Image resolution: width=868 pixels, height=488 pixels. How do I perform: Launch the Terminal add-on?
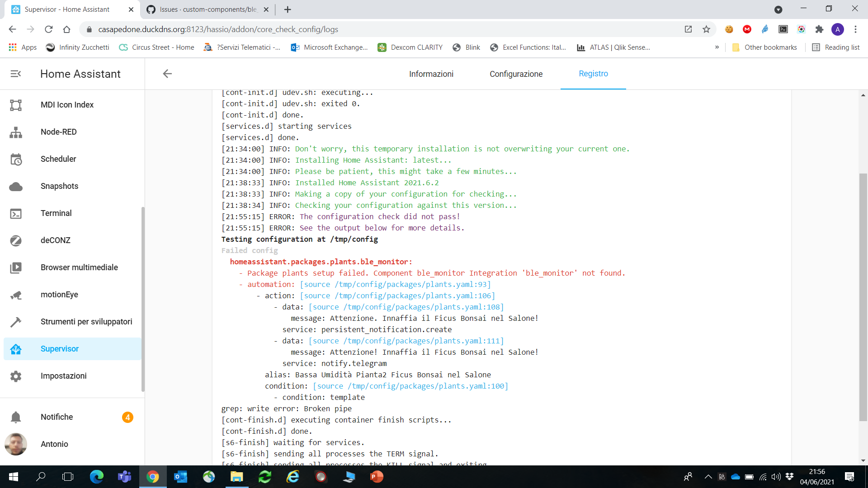coord(72,213)
